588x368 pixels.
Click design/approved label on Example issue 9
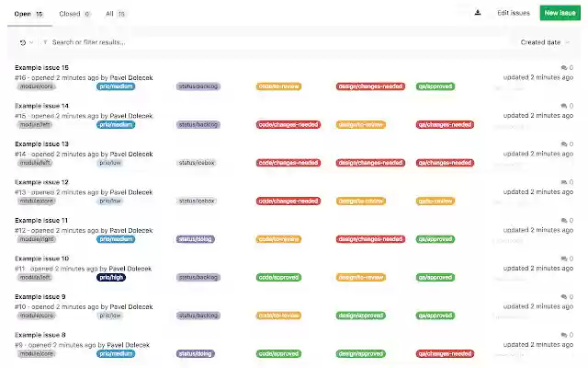pyautogui.click(x=361, y=316)
